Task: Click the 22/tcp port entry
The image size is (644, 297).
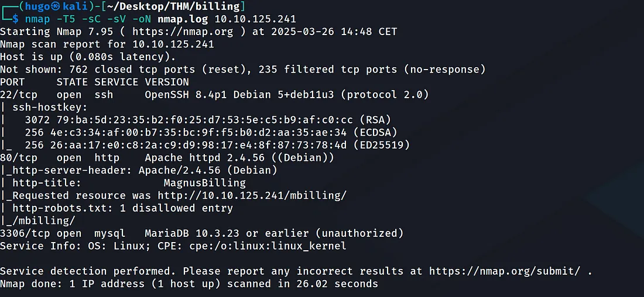Action: click(19, 95)
